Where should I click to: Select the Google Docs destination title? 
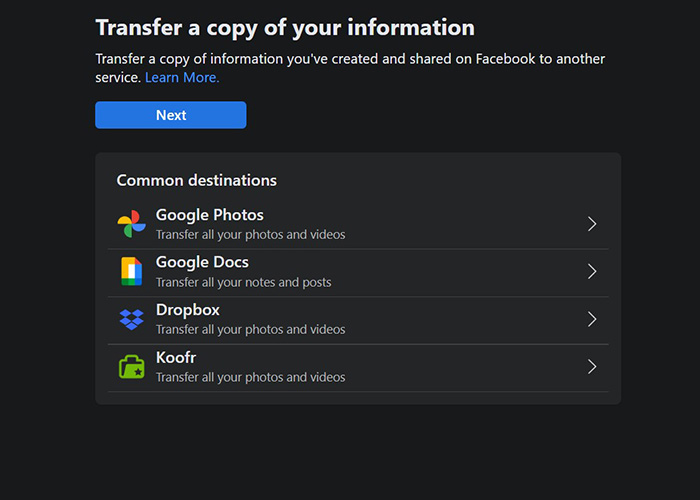tap(202, 262)
